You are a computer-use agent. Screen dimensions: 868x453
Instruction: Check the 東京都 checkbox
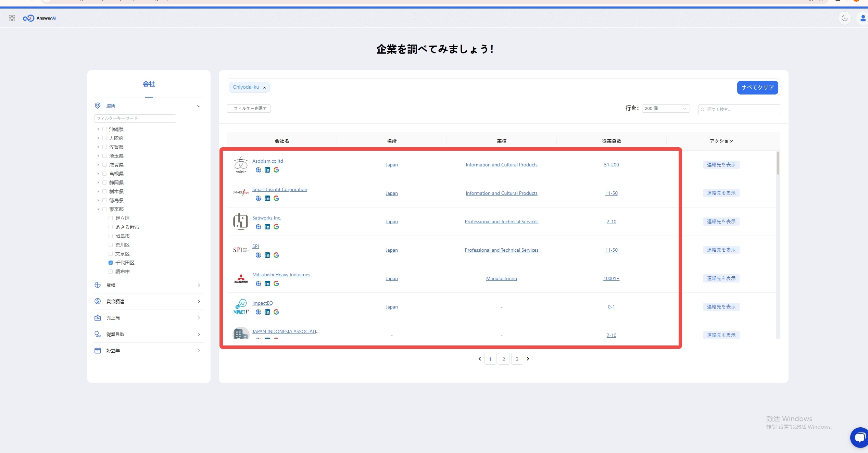pos(104,209)
